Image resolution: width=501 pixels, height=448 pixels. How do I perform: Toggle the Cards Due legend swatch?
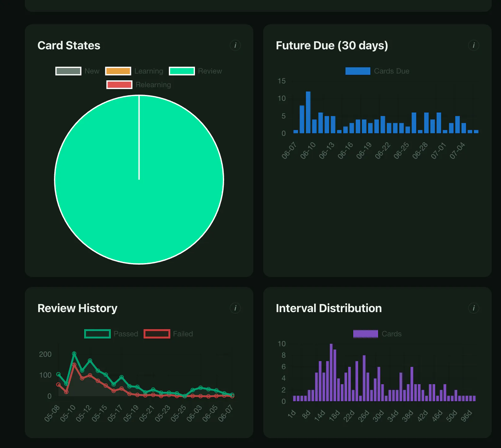click(x=358, y=71)
